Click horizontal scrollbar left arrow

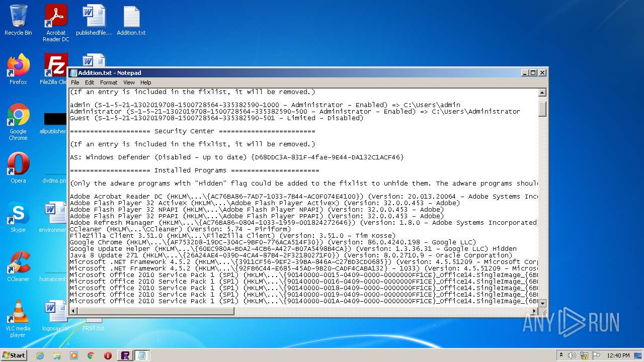pos(73,311)
